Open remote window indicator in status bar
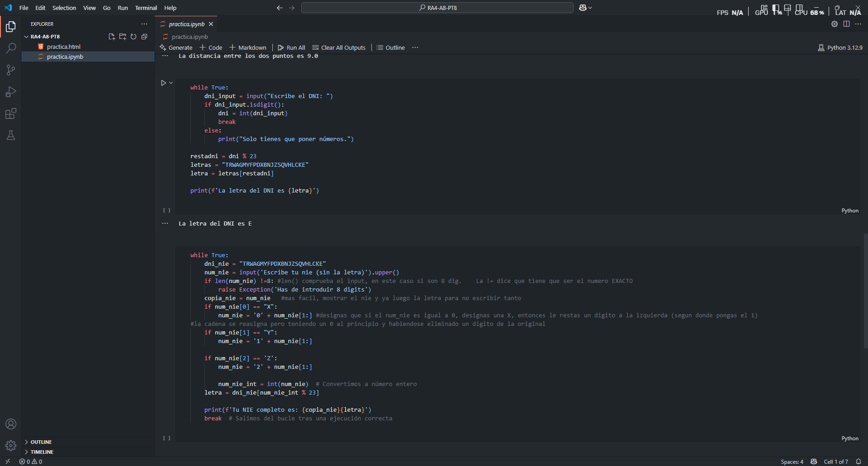 click(8, 461)
